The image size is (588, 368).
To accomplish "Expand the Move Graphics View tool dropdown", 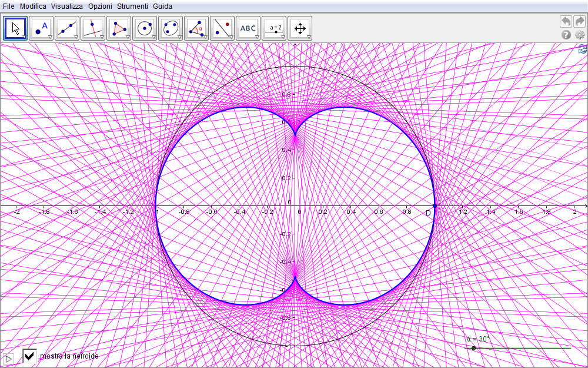I will [309, 37].
